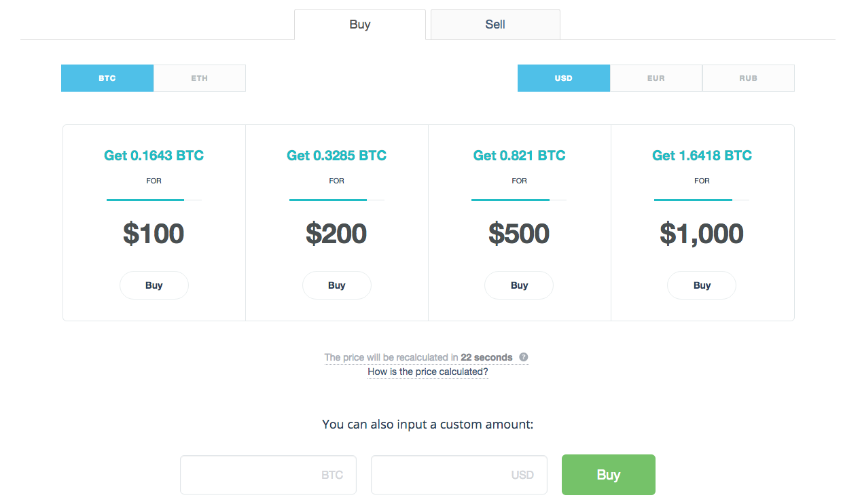860x504 pixels.
Task: Open 'How is the price calculated?' link
Action: pyautogui.click(x=427, y=372)
